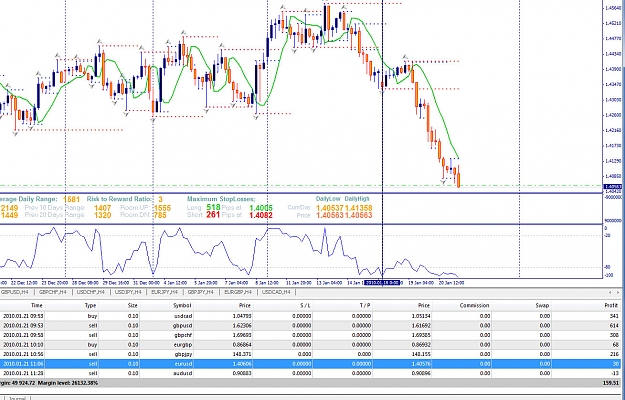The image size is (625, 400).
Task: Click the Commission column header
Action: 474,306
